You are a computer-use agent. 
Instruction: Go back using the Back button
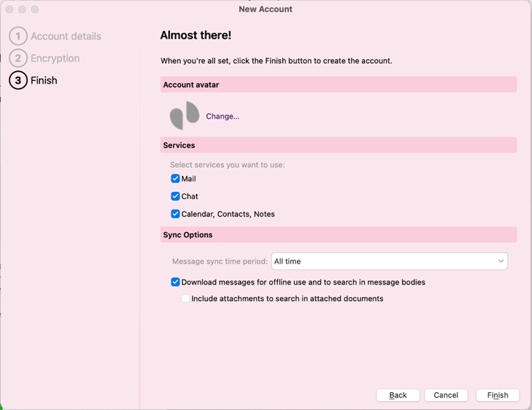[x=398, y=396]
